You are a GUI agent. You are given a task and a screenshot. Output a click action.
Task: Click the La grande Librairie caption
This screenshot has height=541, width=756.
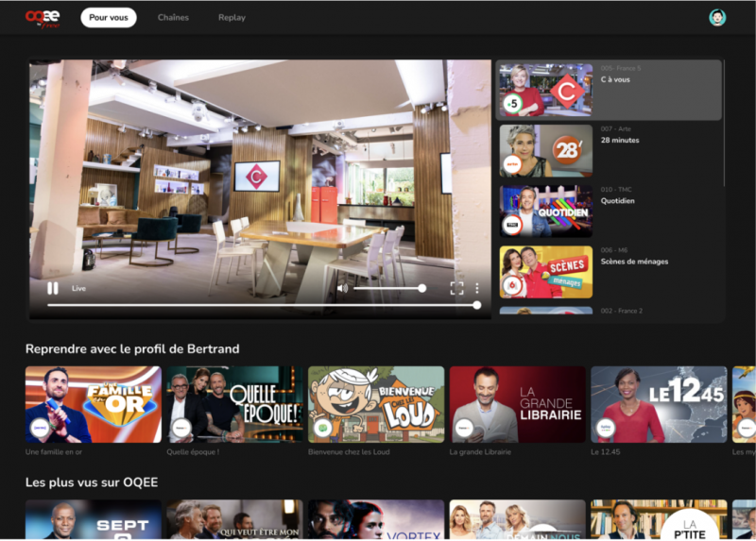(x=480, y=452)
